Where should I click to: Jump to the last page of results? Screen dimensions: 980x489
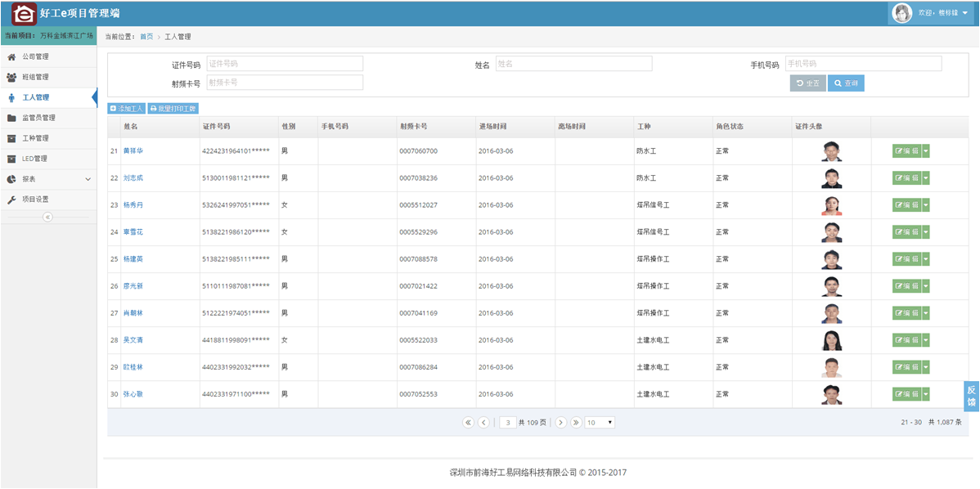pyautogui.click(x=576, y=423)
